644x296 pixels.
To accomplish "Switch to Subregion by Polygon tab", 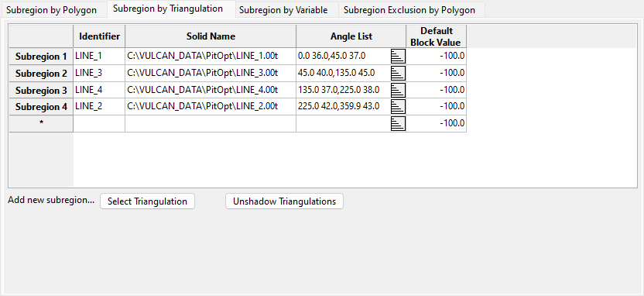I will pyautogui.click(x=51, y=10).
